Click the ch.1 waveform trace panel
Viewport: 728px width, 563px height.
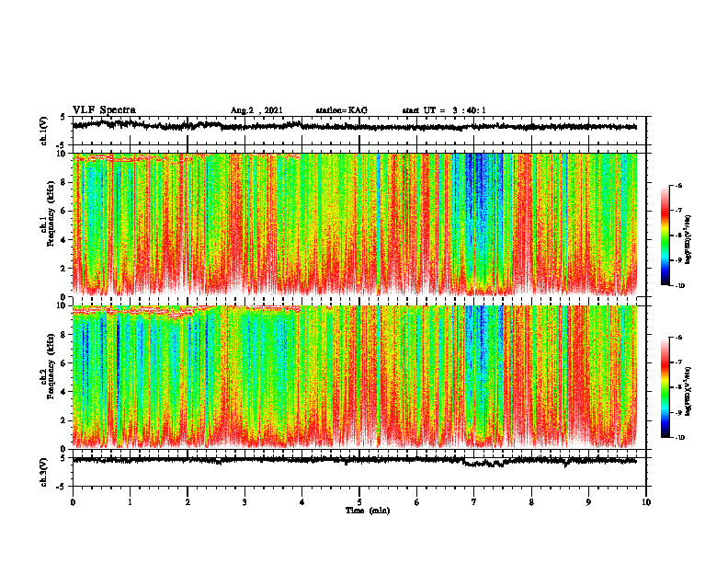coord(359,131)
